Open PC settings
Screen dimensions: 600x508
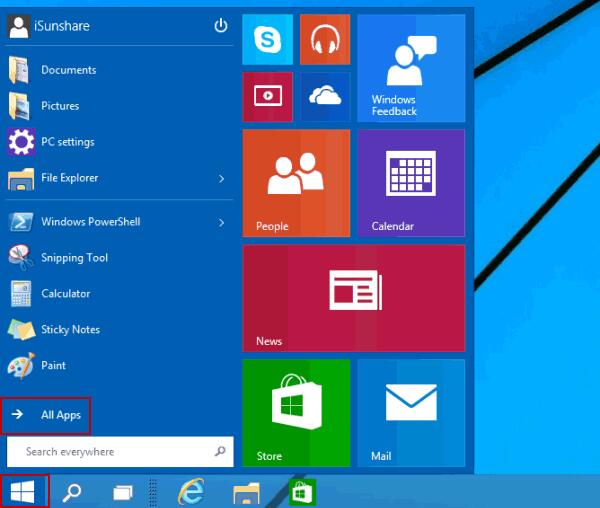coord(117,142)
